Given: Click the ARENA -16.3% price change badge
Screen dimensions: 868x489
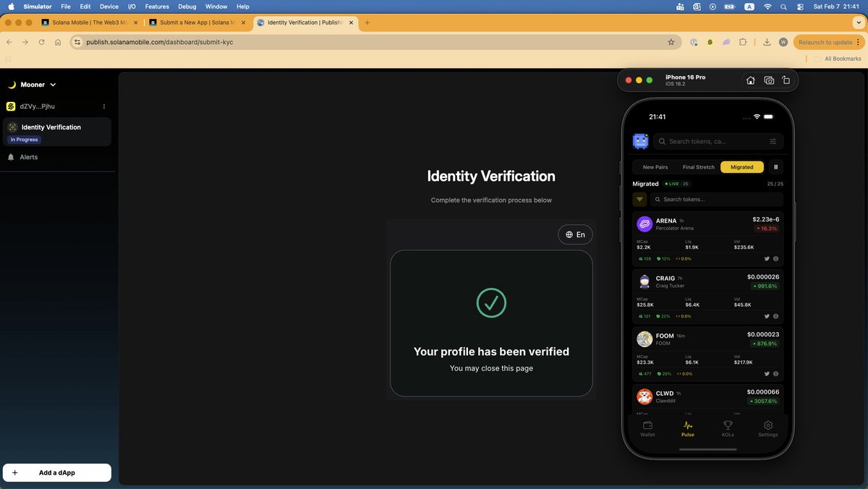Looking at the screenshot, I should coord(766,229).
